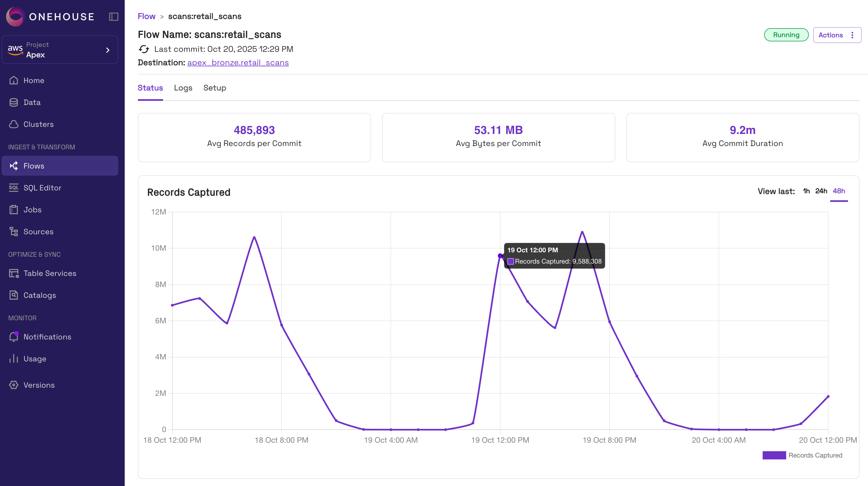The image size is (868, 486).
Task: Click the SQL Editor icon
Action: pos(13,188)
